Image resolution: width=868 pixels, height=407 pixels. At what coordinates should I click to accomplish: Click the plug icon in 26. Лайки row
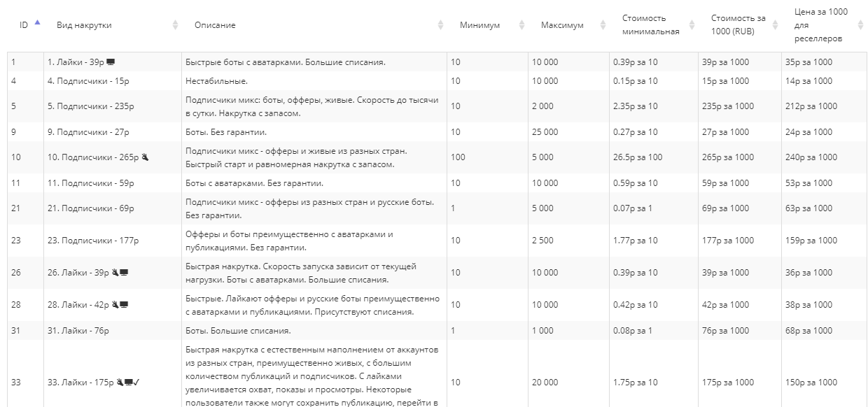pyautogui.click(x=115, y=273)
